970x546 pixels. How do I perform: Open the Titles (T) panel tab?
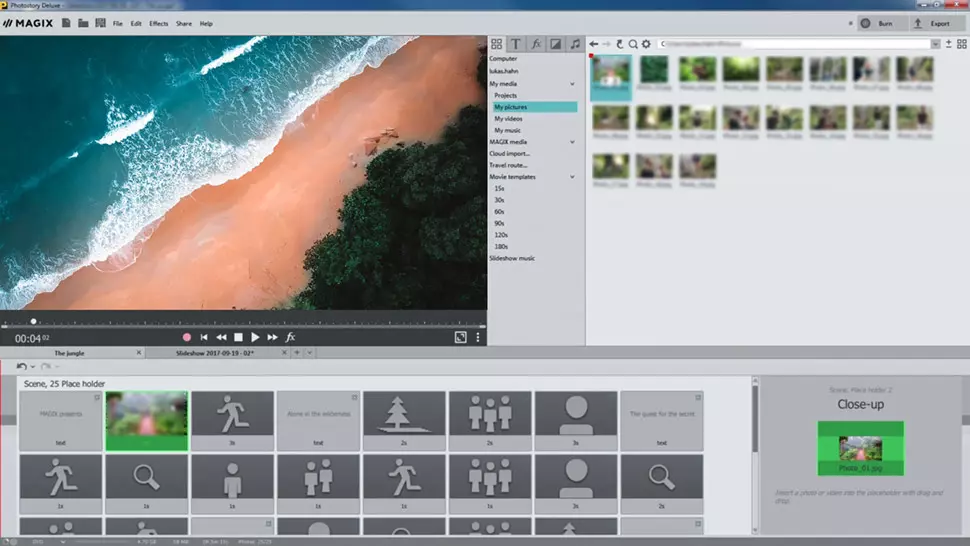pos(516,44)
